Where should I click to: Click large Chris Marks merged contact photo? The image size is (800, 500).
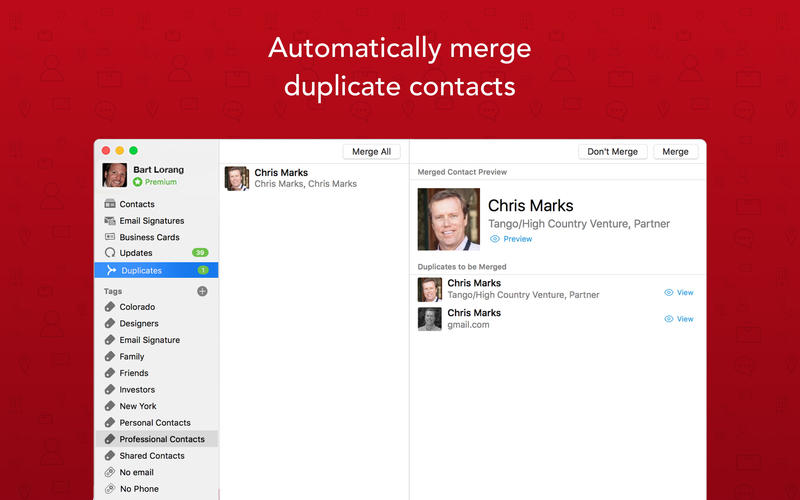tap(448, 219)
